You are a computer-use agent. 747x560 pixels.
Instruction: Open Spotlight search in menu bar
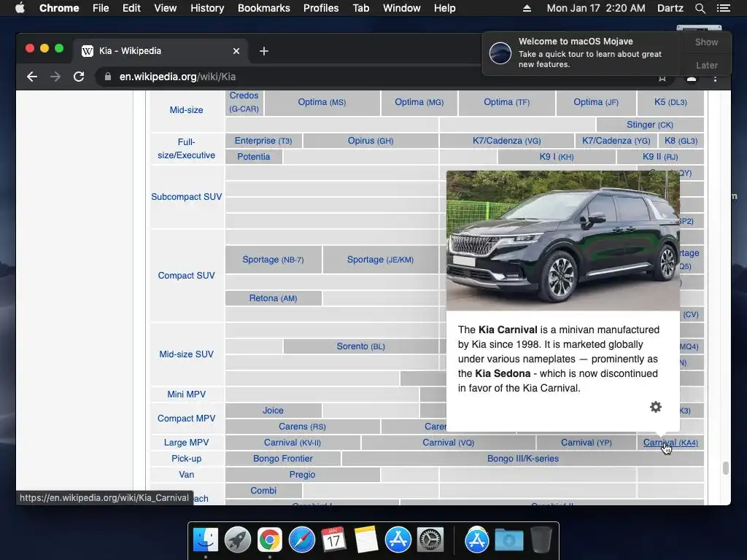point(700,8)
